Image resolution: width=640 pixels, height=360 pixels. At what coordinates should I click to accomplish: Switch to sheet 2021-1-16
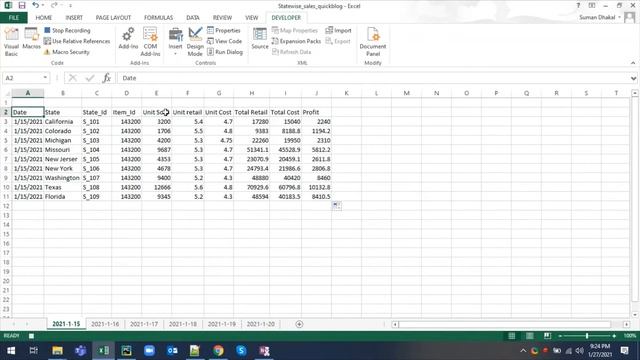click(105, 324)
